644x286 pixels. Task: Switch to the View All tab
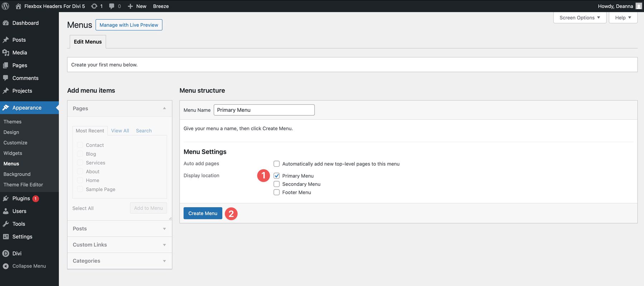pyautogui.click(x=120, y=131)
